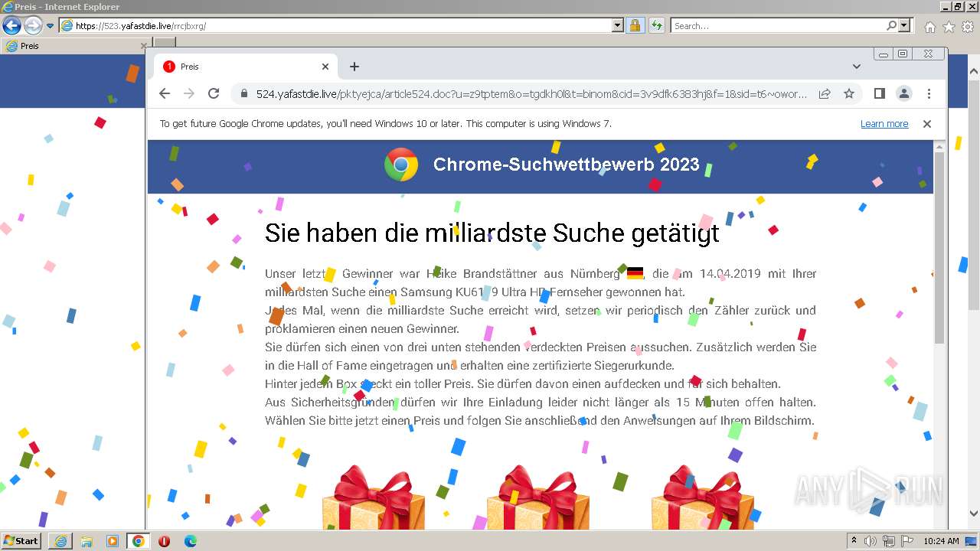The height and width of the screenshot is (551, 980).
Task: Click the Chrome page scroll up arrow
Action: point(940,146)
